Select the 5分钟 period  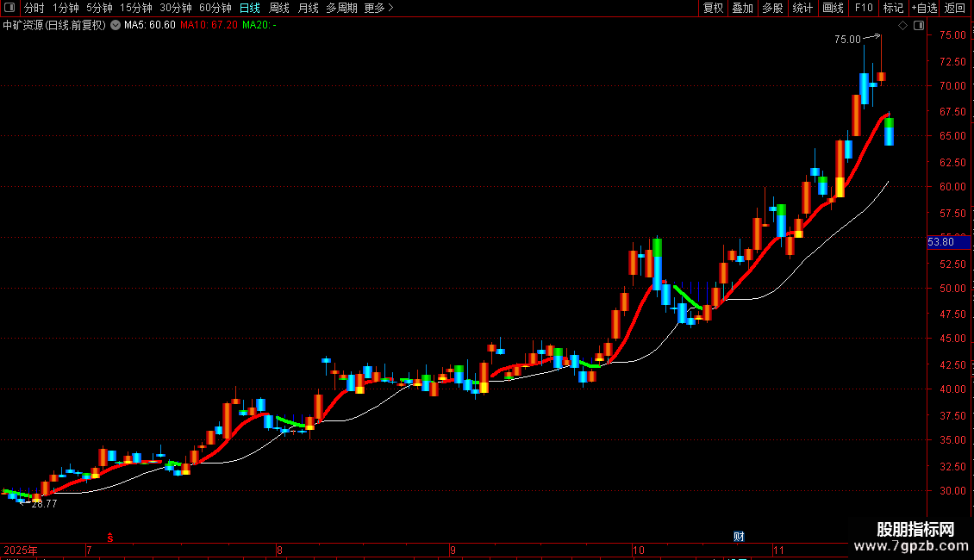point(99,8)
